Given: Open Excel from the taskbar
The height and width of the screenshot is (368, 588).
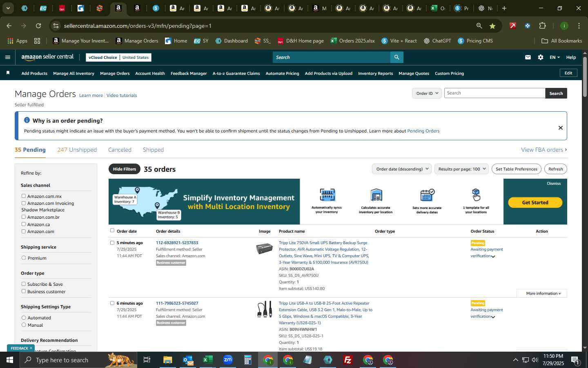Looking at the screenshot, I should (208, 360).
